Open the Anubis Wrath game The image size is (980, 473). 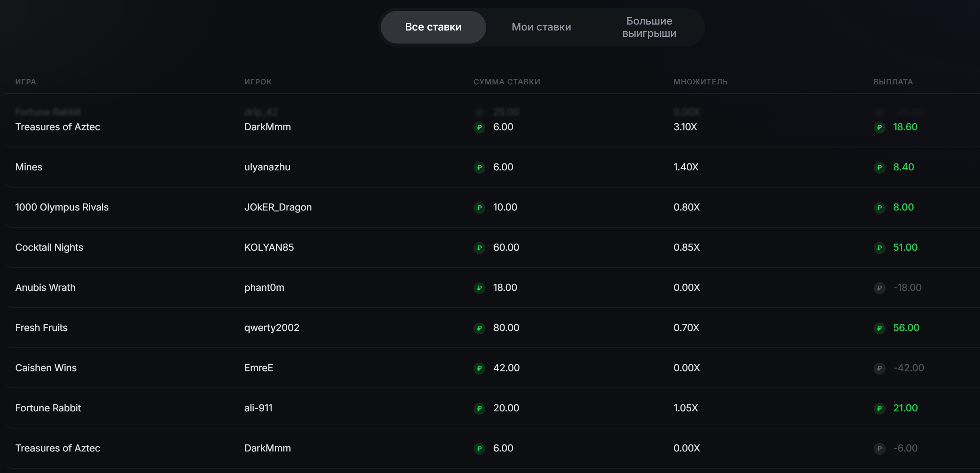pyautogui.click(x=45, y=287)
